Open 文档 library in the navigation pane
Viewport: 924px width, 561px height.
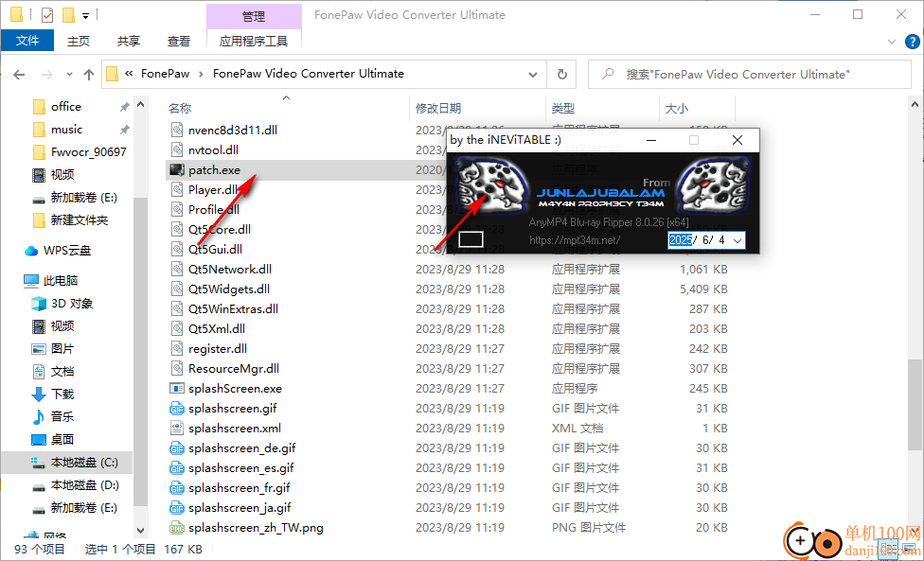click(x=62, y=372)
